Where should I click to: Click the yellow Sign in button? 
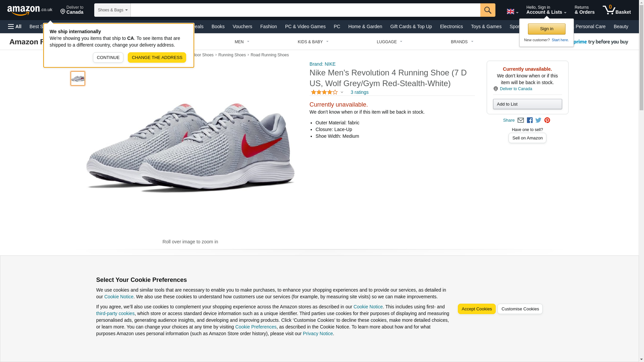pos(546,29)
